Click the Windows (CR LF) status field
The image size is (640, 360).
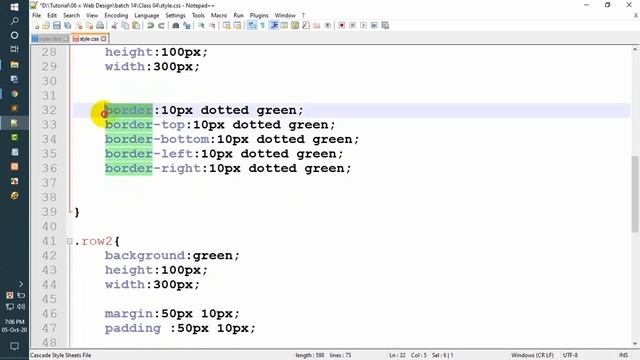coord(532,355)
